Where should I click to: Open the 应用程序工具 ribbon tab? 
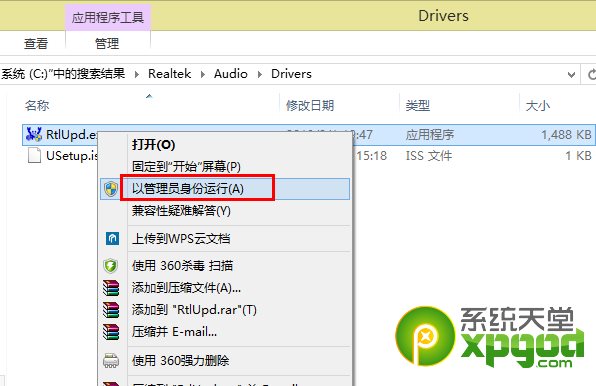pyautogui.click(x=108, y=17)
